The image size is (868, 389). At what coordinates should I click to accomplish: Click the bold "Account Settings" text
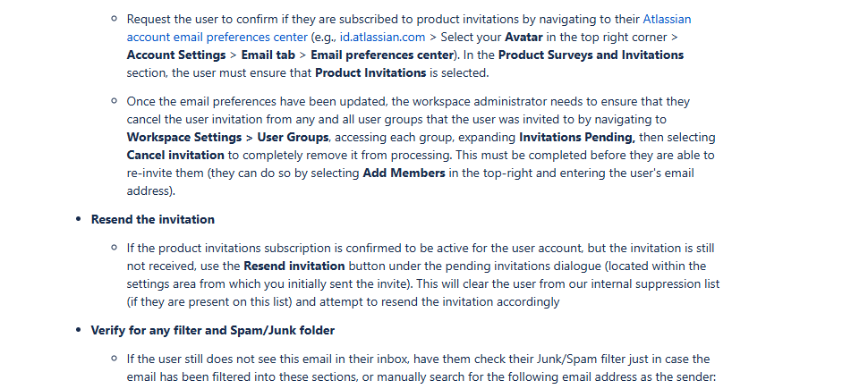[176, 55]
